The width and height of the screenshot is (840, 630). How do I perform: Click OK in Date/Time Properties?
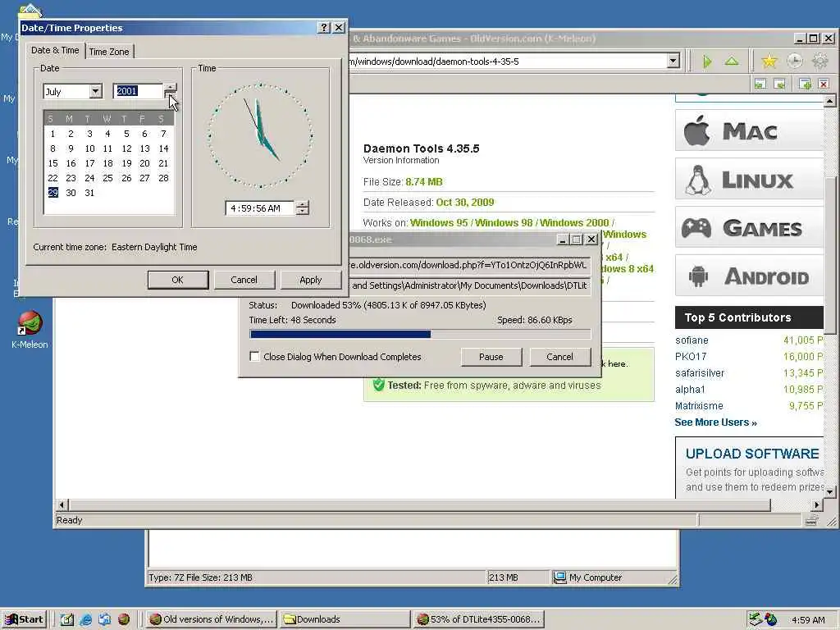(178, 280)
